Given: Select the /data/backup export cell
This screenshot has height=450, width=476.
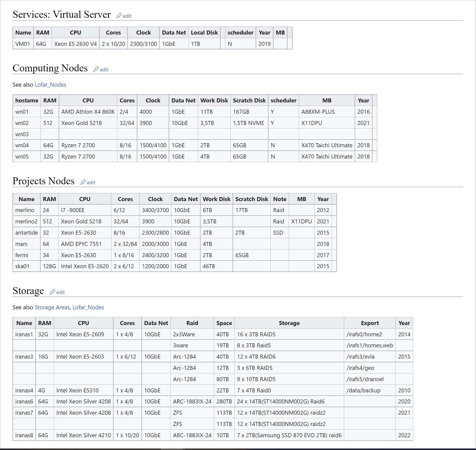Looking at the screenshot, I should [370, 390].
